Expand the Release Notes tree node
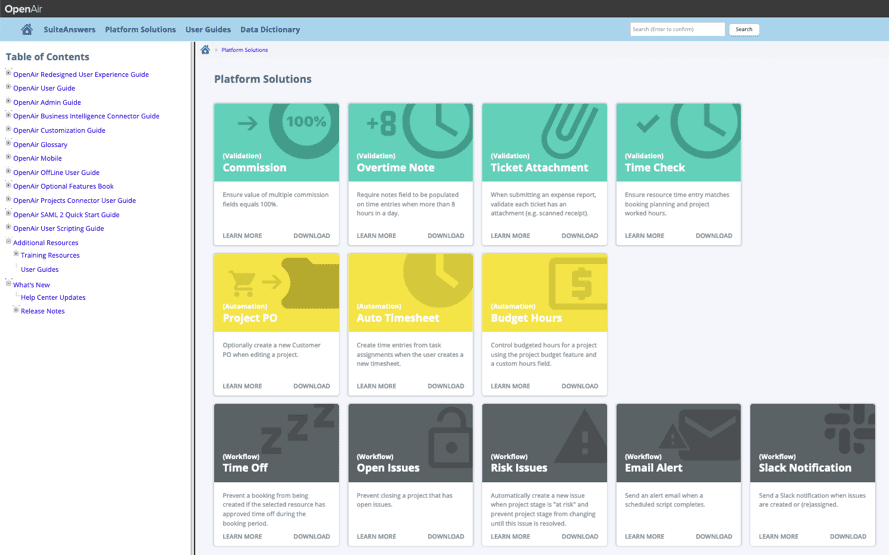889x555 pixels. pos(16,310)
